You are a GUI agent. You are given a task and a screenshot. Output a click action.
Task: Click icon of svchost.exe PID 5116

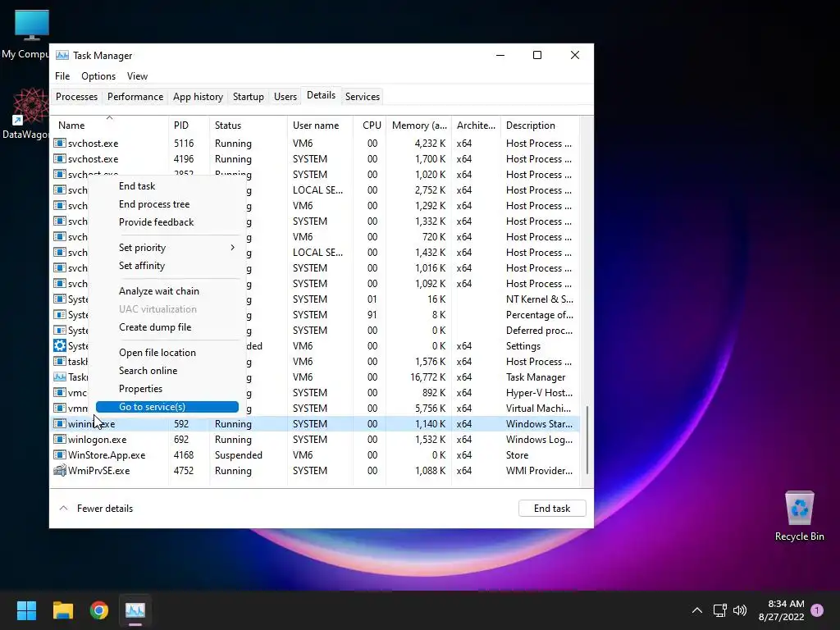tap(60, 143)
